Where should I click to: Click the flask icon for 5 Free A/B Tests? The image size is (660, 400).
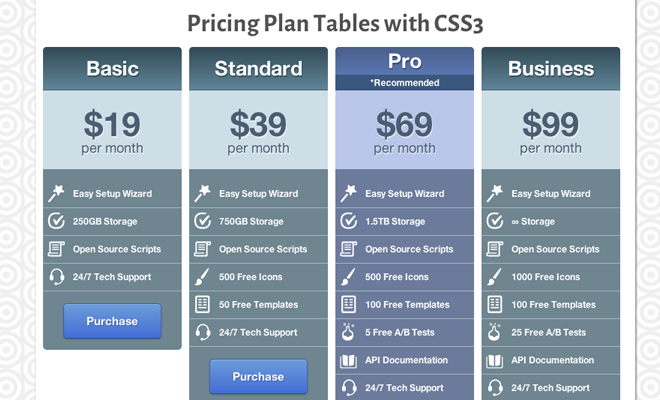(x=349, y=332)
